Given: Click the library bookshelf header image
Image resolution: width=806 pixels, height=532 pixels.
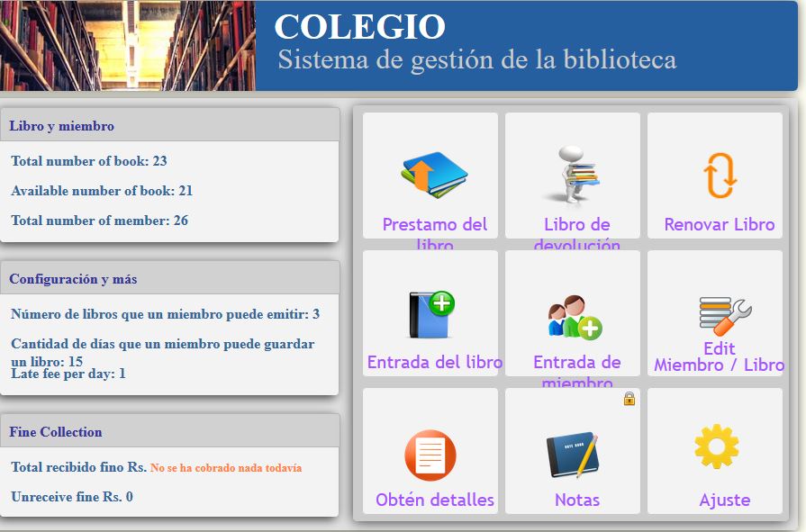Looking at the screenshot, I should click(x=126, y=45).
